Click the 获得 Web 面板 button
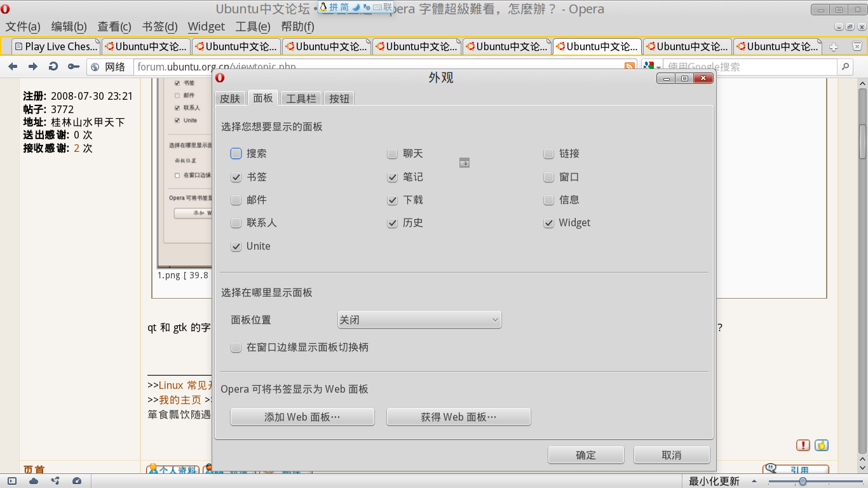This screenshot has height=488, width=868. click(459, 417)
